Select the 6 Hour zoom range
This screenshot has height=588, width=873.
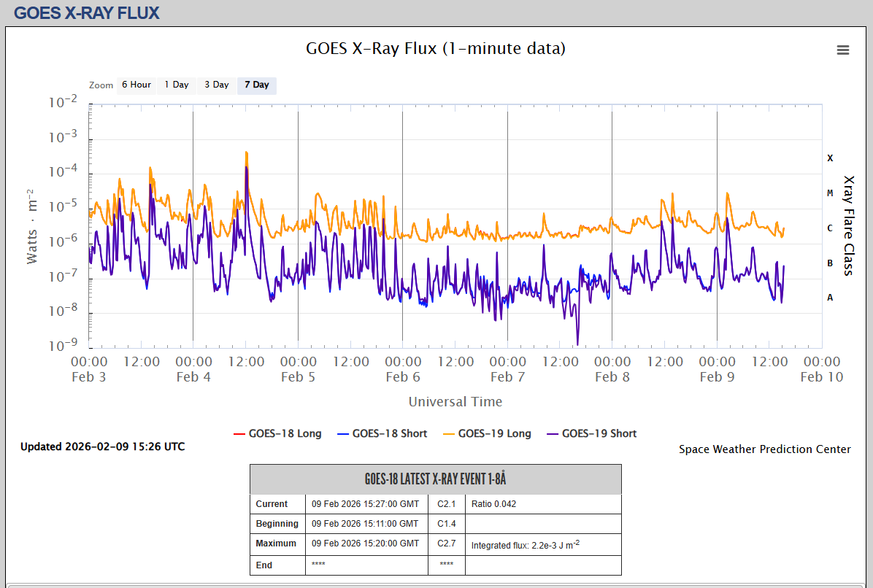point(136,85)
